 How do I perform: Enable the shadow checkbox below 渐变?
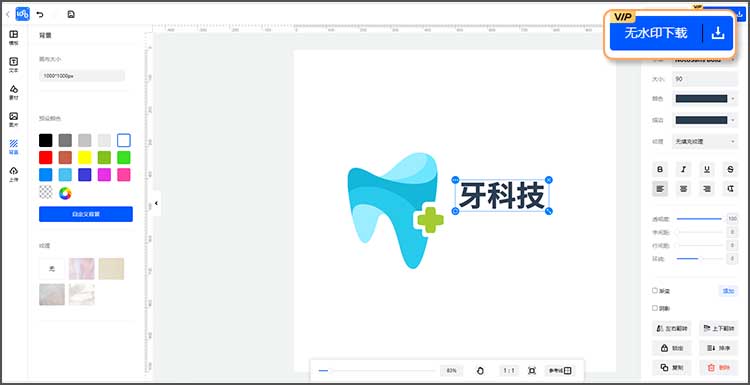(x=655, y=308)
